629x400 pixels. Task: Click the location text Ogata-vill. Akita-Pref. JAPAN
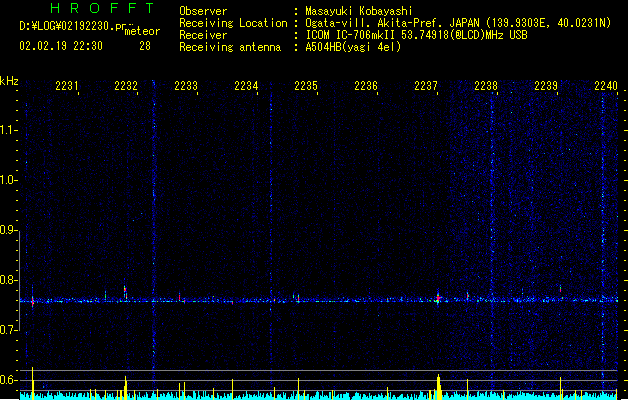(392, 23)
